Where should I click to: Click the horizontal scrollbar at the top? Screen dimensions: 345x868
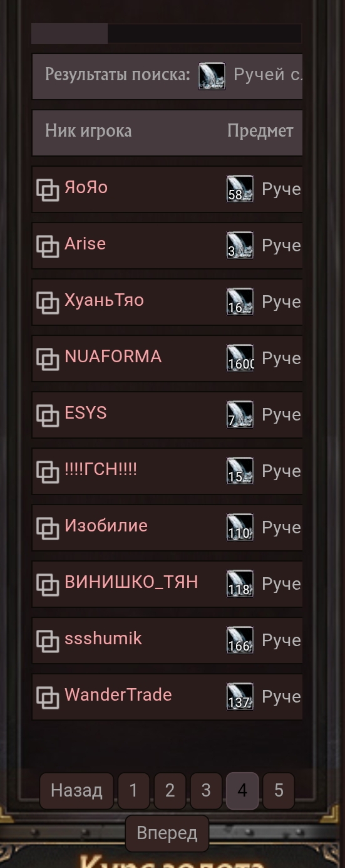point(166,34)
